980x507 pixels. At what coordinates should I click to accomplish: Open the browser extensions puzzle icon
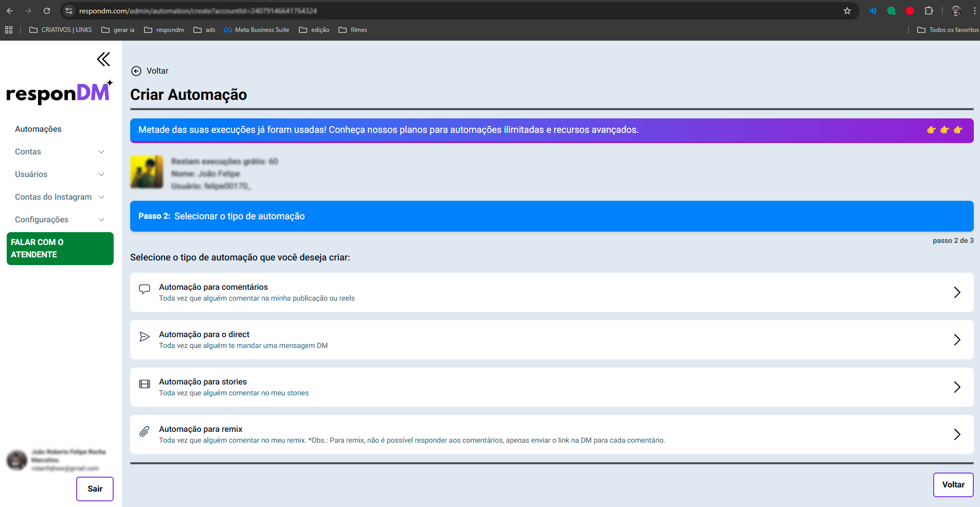coord(929,11)
